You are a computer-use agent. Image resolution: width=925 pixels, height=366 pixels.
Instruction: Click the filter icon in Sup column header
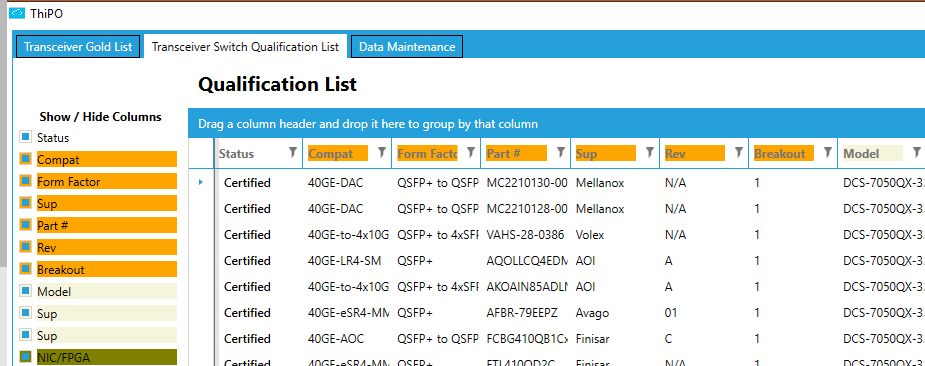pyautogui.click(x=649, y=152)
